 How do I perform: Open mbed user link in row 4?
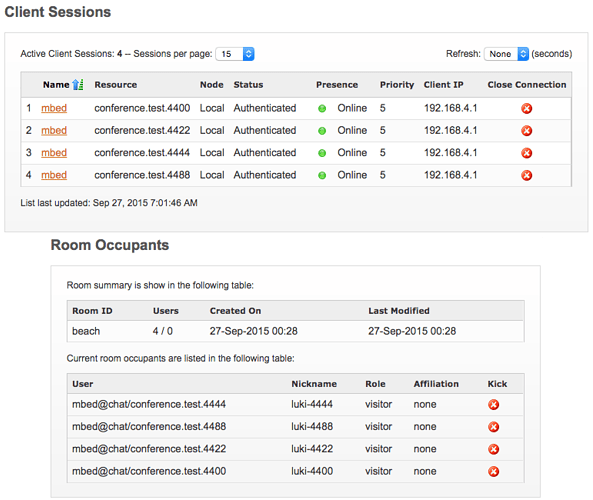tap(54, 175)
